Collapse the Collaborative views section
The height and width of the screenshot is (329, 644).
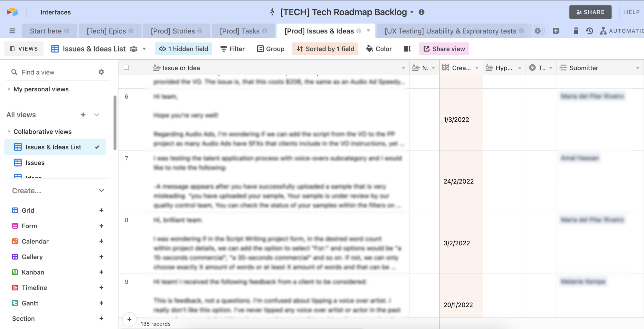(x=9, y=132)
